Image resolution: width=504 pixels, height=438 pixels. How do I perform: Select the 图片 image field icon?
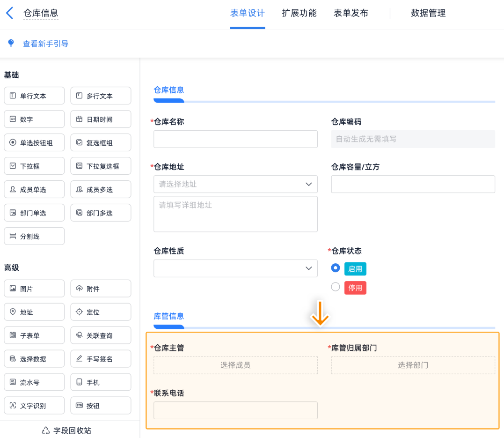(x=13, y=289)
